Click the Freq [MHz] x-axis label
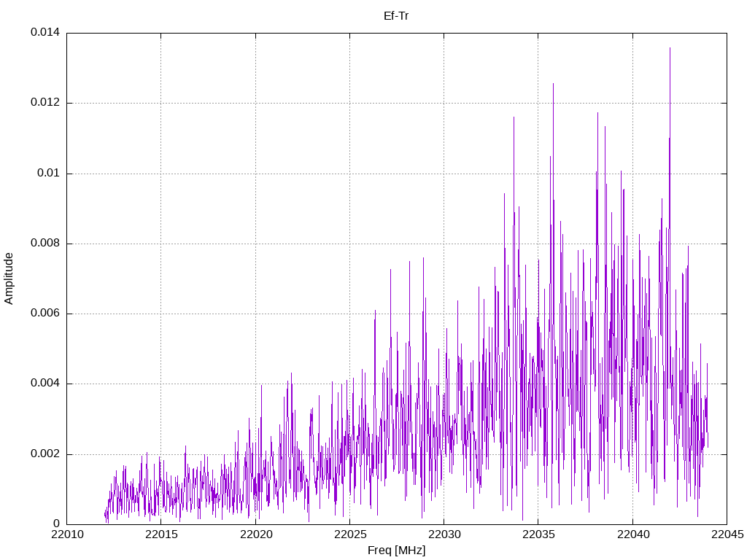 point(396,551)
